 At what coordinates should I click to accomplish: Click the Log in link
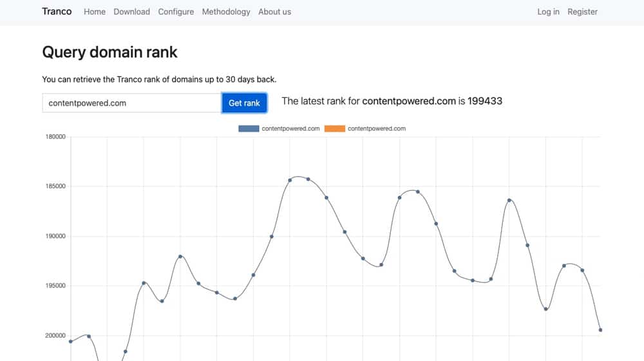pyautogui.click(x=548, y=12)
